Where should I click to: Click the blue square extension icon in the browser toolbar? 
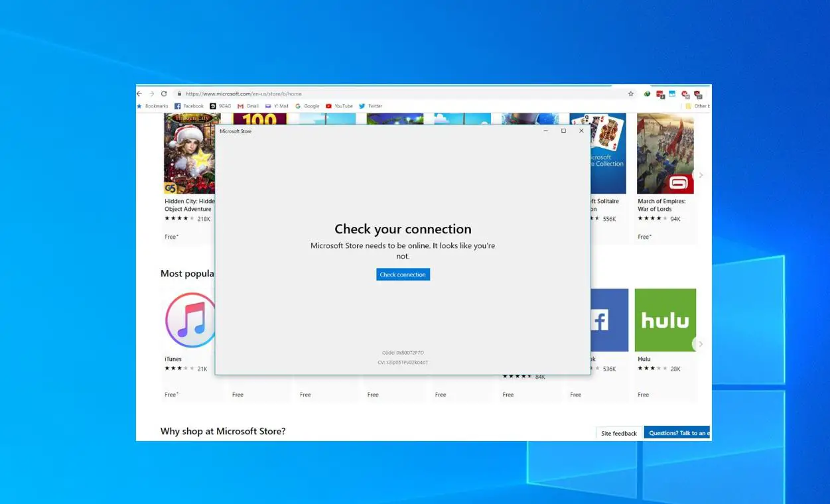[672, 94]
